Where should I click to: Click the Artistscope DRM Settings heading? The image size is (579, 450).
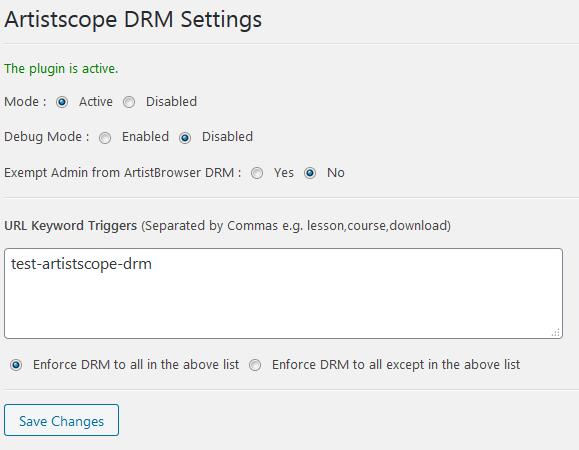click(133, 19)
